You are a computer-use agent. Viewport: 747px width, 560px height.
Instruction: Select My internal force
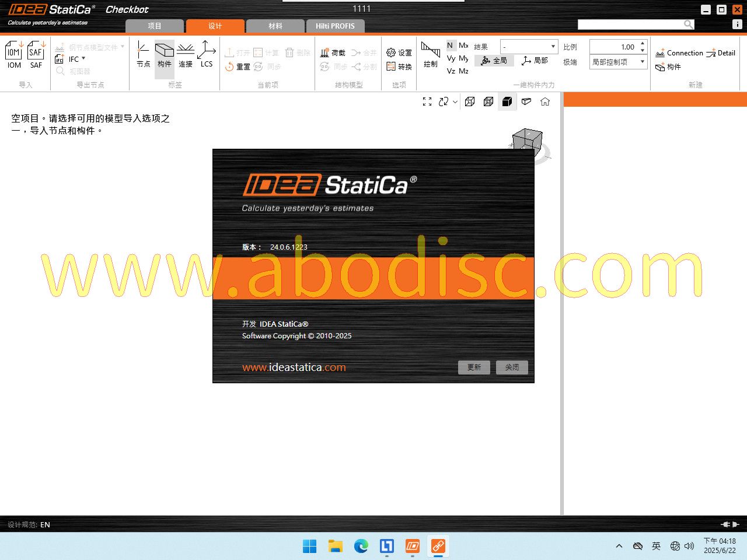pyautogui.click(x=463, y=58)
